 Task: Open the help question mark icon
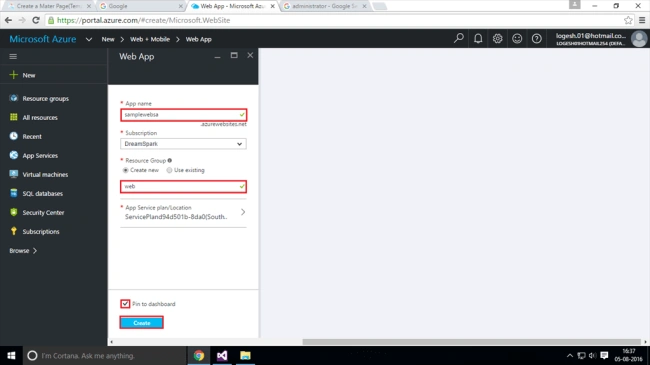[536, 39]
